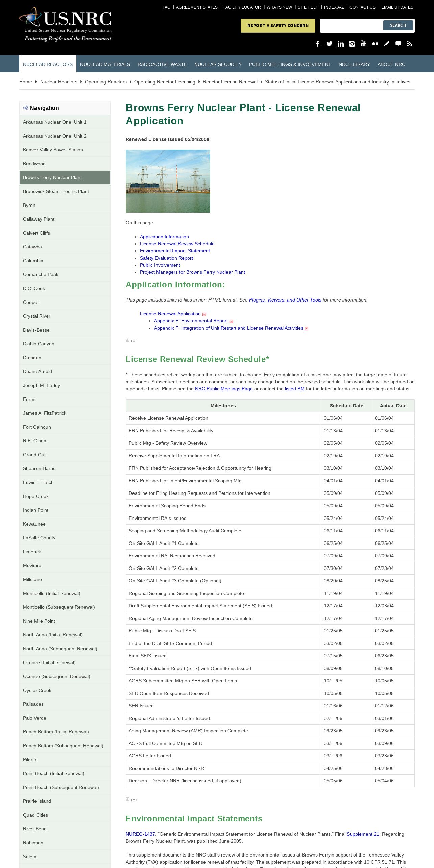Jump to Project Managers for Browns Ferry anchor
This screenshot has width=434, height=868.
[192, 272]
